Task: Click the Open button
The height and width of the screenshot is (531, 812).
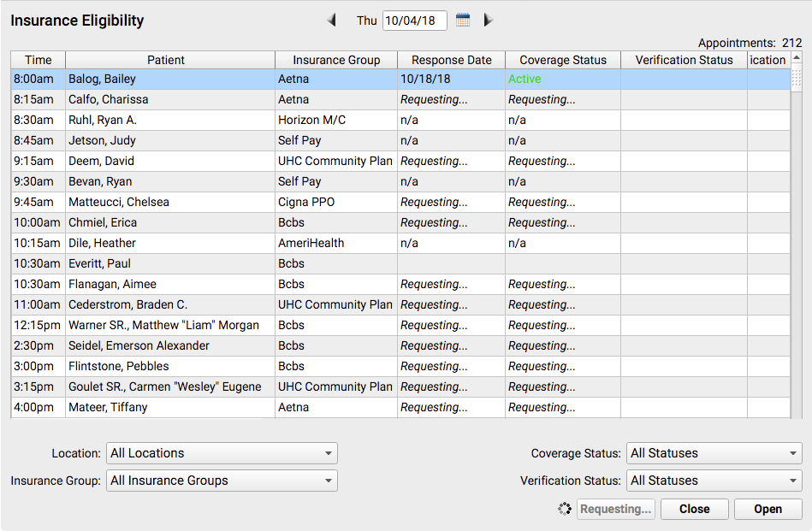Action: click(x=768, y=509)
